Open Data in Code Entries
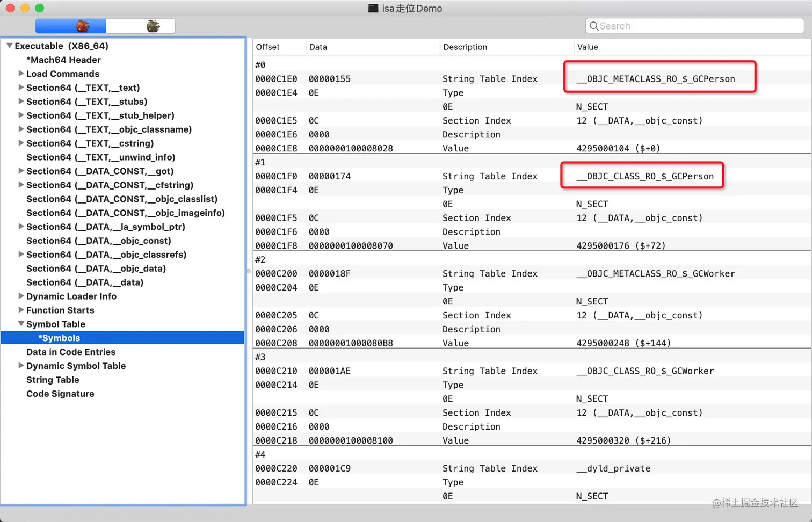812x522 pixels. point(71,352)
